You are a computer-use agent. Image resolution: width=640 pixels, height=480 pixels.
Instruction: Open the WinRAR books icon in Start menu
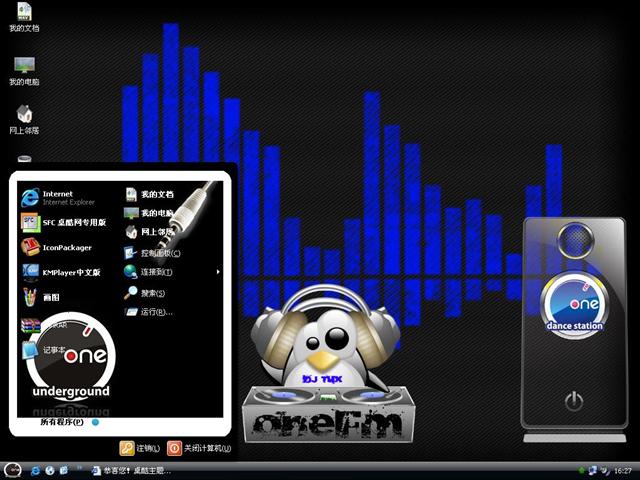31,325
